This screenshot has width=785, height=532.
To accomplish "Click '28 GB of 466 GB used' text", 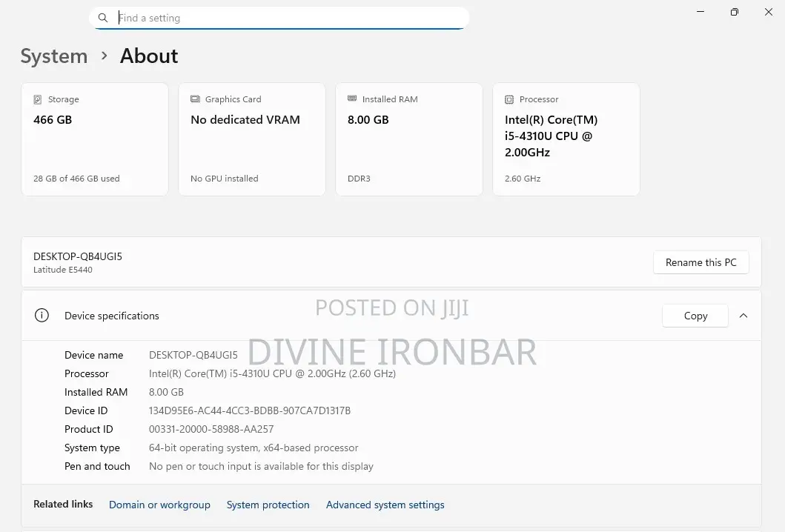I will [x=76, y=179].
